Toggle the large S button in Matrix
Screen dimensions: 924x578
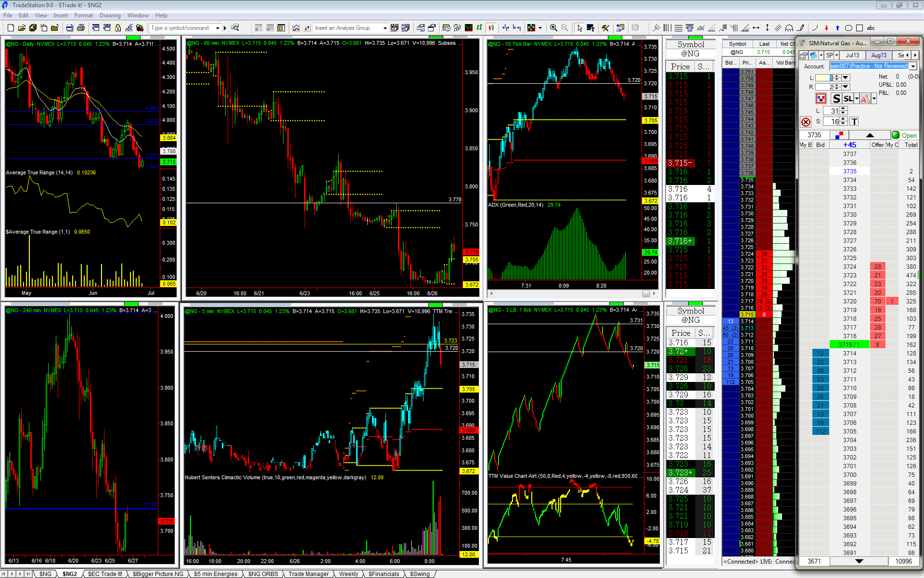[836, 99]
